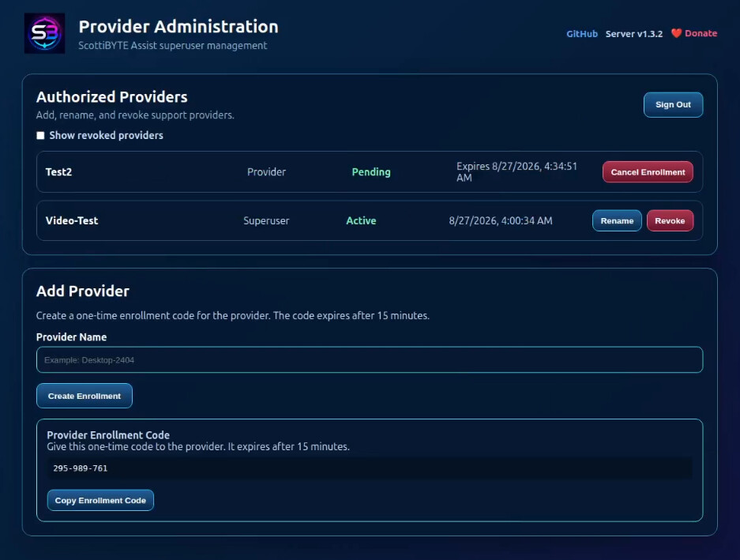Click the heart icon beside Donate
Image resolution: width=740 pixels, height=560 pixels.
coord(676,33)
